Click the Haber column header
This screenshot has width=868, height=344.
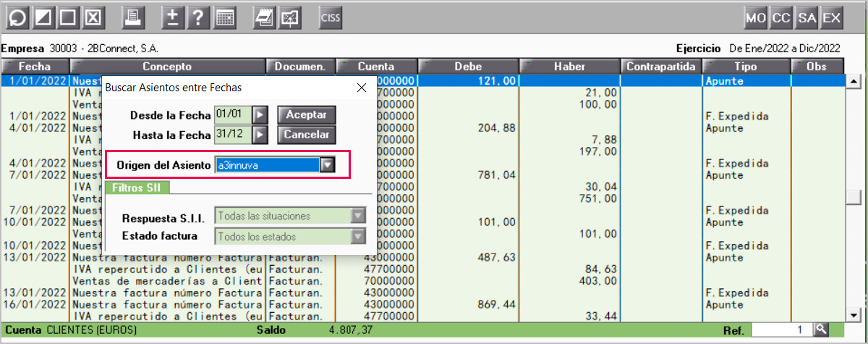(x=569, y=67)
